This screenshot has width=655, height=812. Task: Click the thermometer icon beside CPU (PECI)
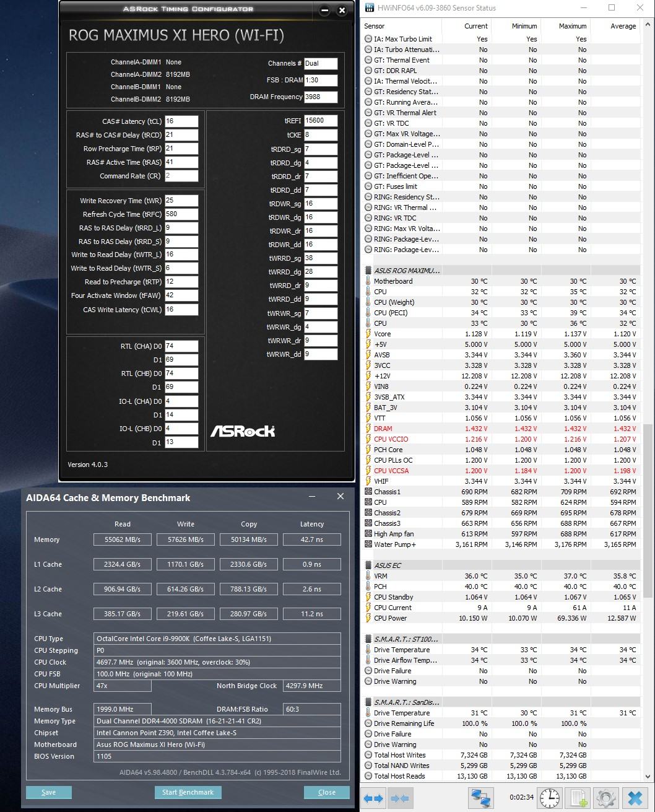[368, 313]
